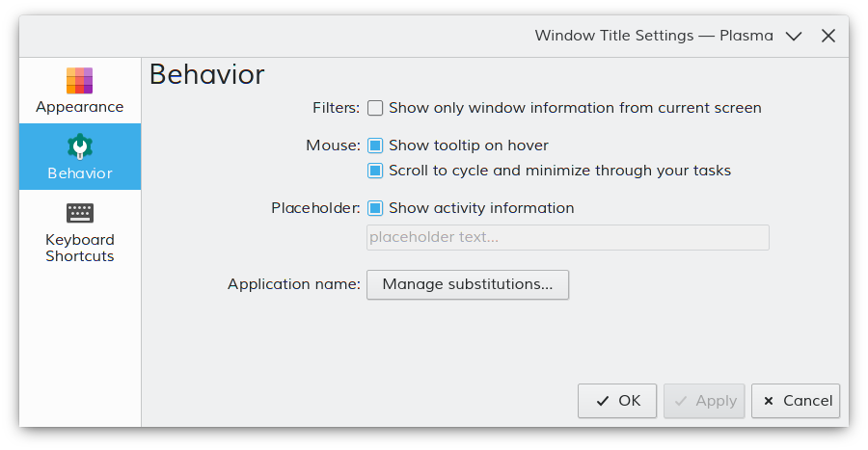Focus the placeholder text input field
Screen dimensions: 868x450
[x=567, y=237]
